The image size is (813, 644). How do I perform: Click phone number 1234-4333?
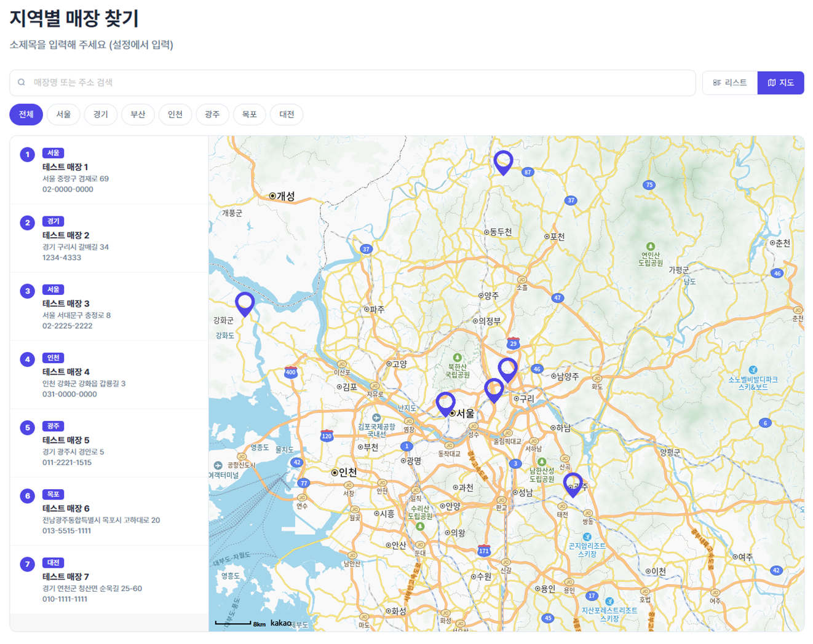coord(61,257)
